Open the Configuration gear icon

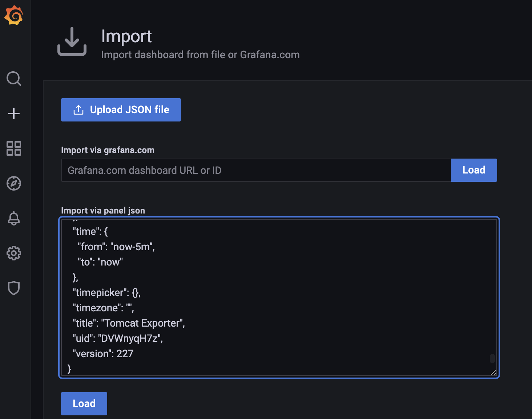[14, 253]
